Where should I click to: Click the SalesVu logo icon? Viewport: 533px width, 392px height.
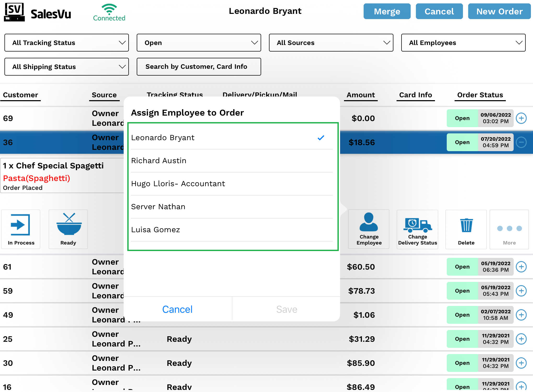click(15, 12)
